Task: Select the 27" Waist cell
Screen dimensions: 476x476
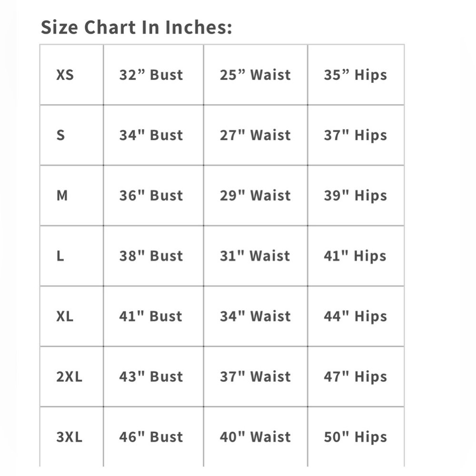Action: [256, 135]
